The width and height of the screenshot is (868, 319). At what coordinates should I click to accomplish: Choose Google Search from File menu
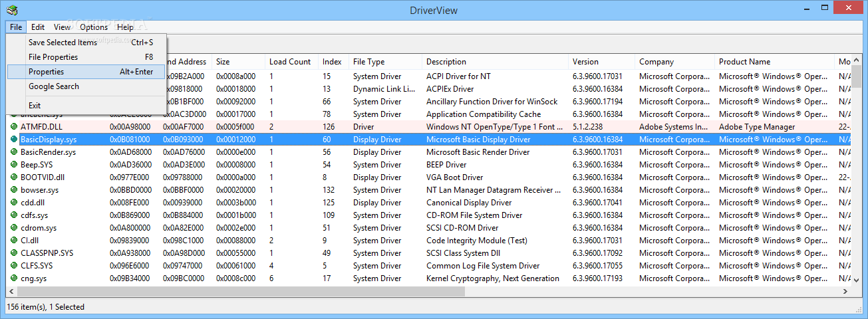(86, 86)
